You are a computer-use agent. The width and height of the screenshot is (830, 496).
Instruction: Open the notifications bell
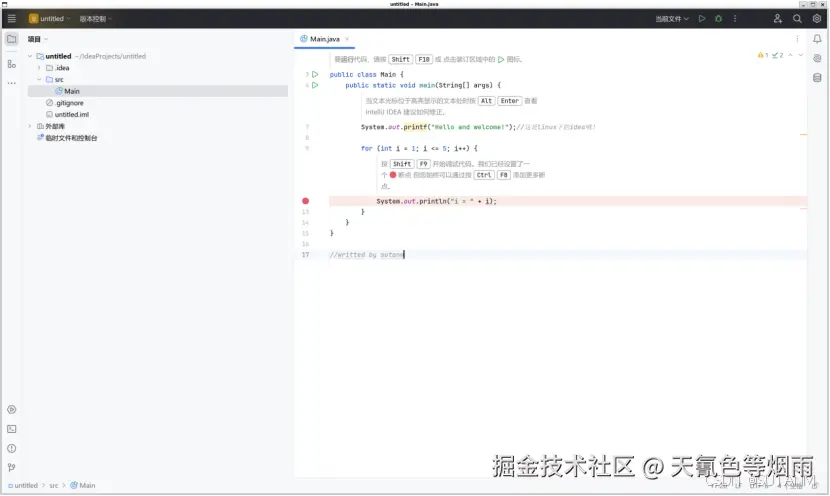[817, 39]
